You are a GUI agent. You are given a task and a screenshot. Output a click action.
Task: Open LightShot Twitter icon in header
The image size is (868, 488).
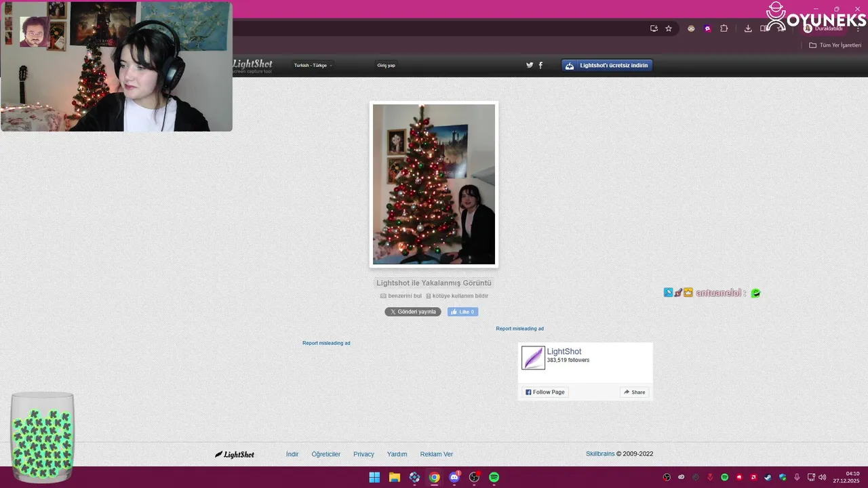coord(530,65)
